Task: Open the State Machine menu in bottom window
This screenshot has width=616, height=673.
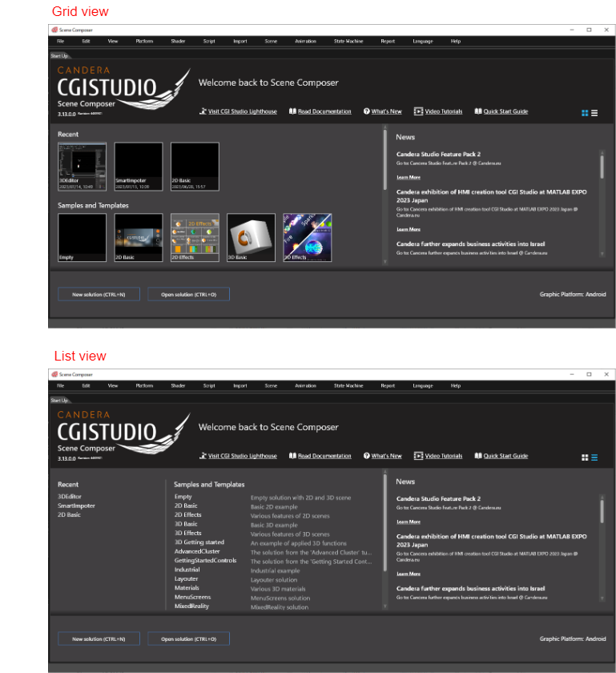Action: (x=348, y=386)
